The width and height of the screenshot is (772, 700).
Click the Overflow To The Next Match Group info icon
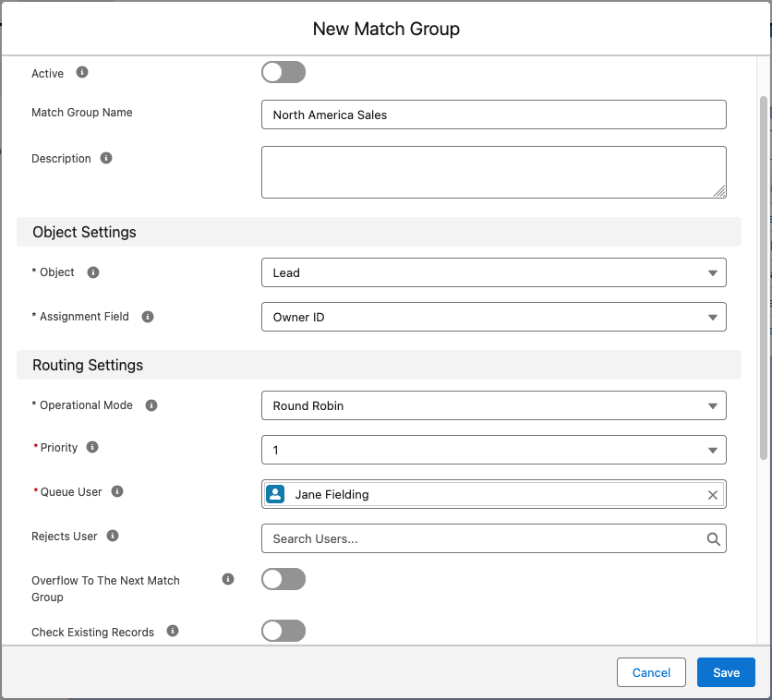click(x=228, y=579)
